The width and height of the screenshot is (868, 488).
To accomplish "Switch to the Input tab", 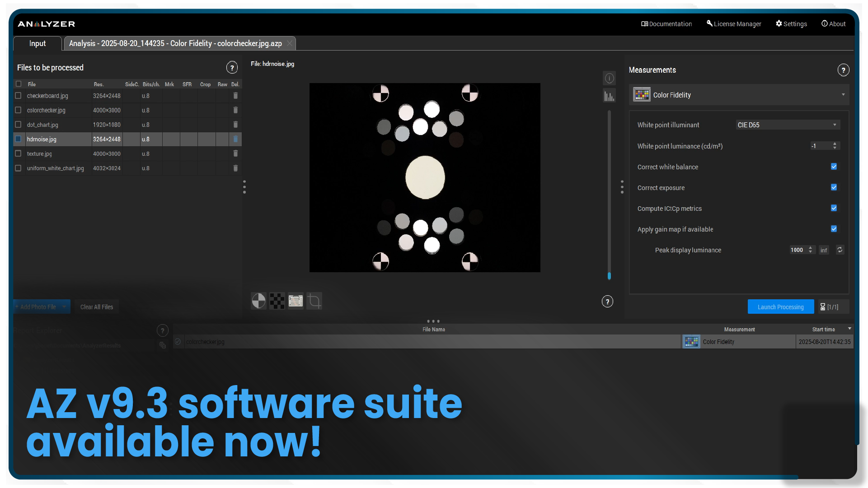I will [38, 44].
